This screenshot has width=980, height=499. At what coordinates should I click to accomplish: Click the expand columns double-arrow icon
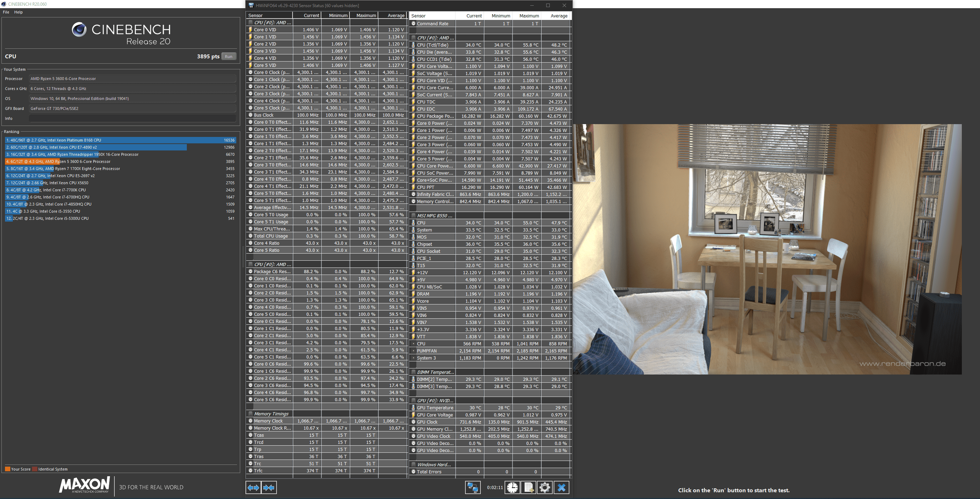(x=253, y=488)
